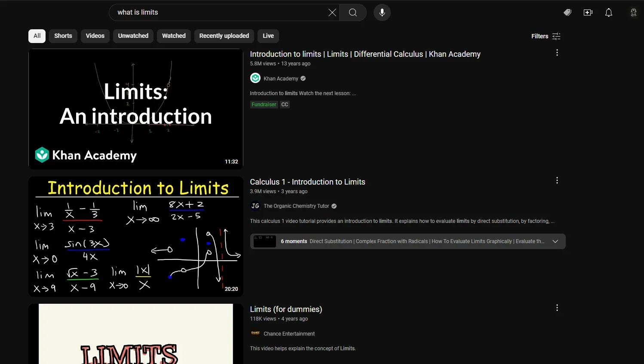Clear the search box with the X icon

332,12
